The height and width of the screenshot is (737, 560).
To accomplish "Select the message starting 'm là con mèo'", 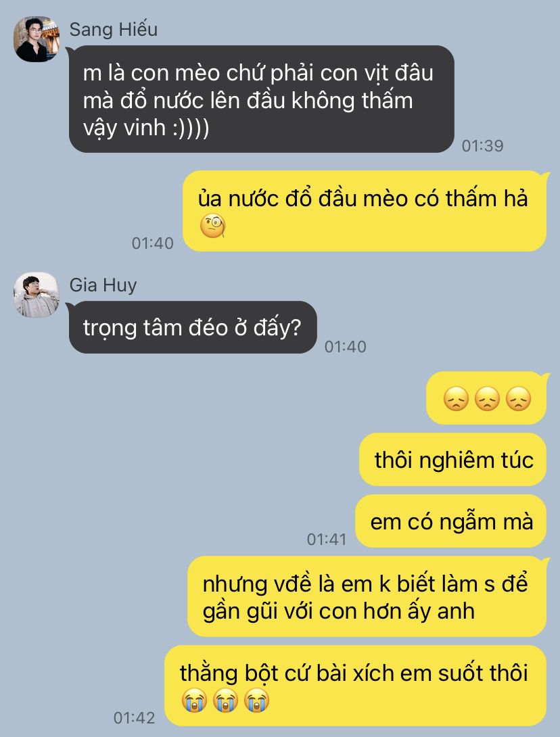I will (x=262, y=99).
